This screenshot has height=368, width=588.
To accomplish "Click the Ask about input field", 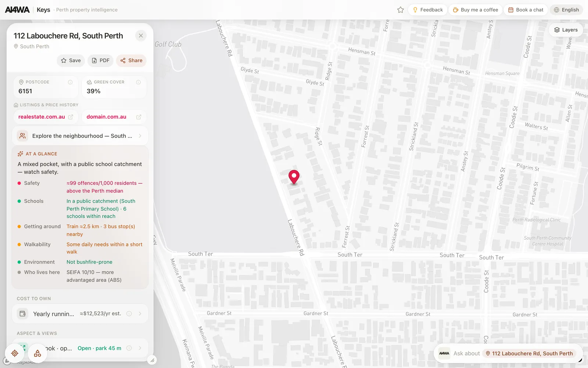I will [x=466, y=353].
